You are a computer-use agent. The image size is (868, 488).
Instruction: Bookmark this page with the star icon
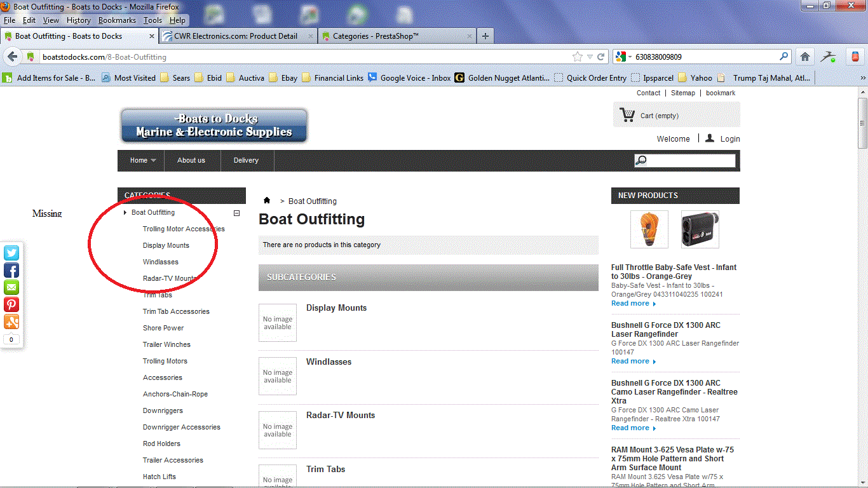click(x=577, y=57)
